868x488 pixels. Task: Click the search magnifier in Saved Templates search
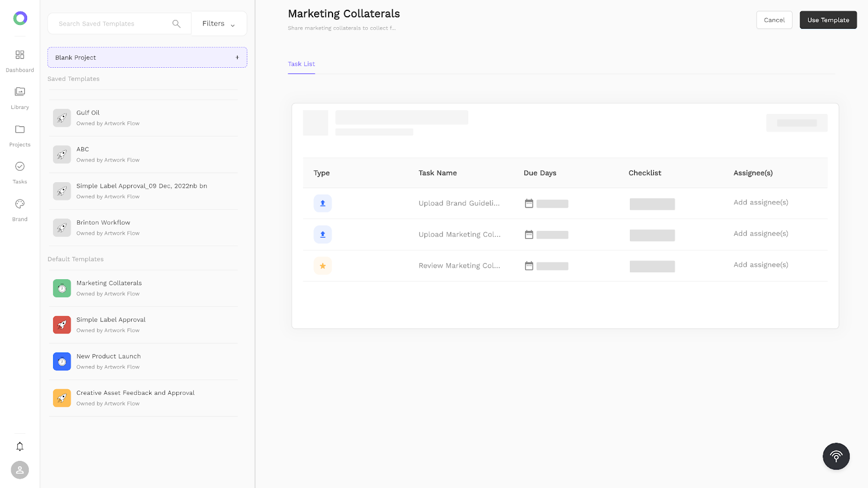click(176, 23)
